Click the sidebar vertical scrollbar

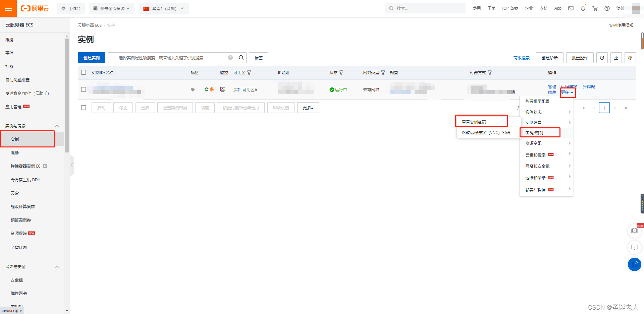tap(67, 96)
